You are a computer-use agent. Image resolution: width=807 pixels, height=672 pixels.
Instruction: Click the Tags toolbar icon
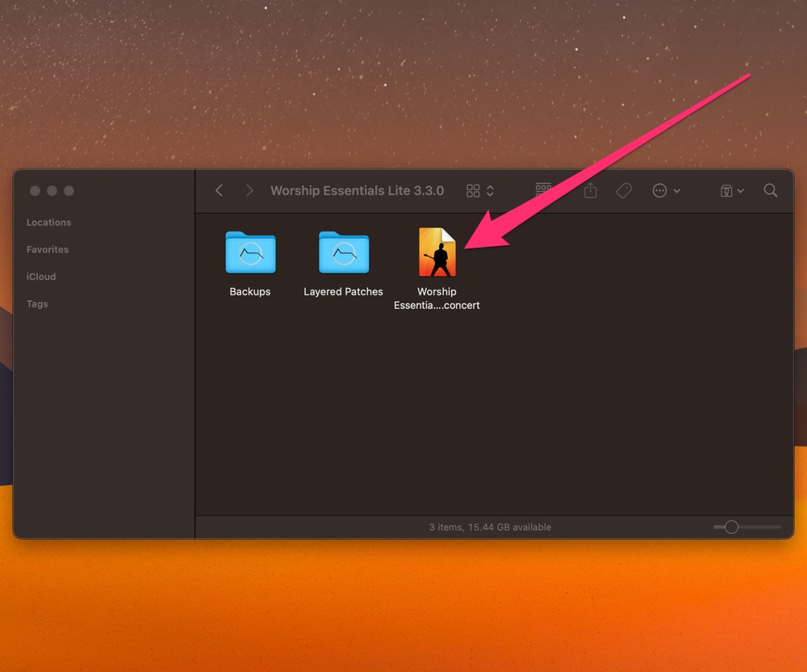pyautogui.click(x=624, y=191)
